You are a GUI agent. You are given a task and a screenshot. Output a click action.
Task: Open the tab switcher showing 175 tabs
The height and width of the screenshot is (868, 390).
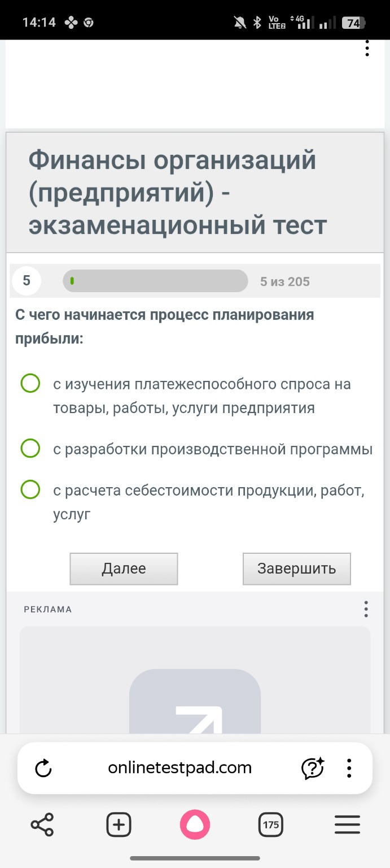271,824
